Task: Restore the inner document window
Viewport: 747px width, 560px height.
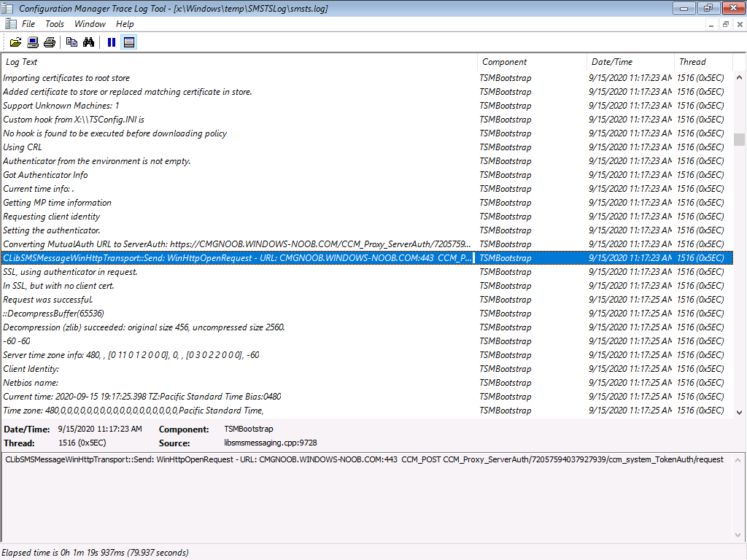Action: tap(726, 24)
